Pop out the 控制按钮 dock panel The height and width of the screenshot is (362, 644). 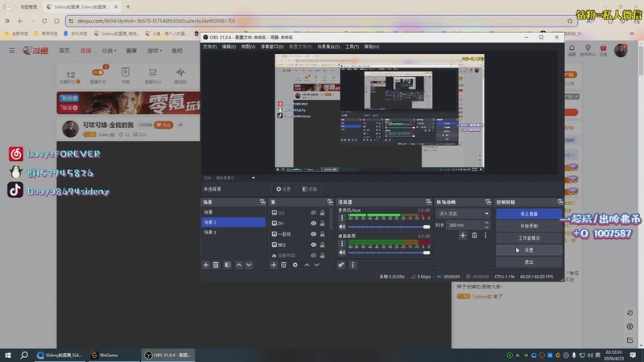pos(559,202)
